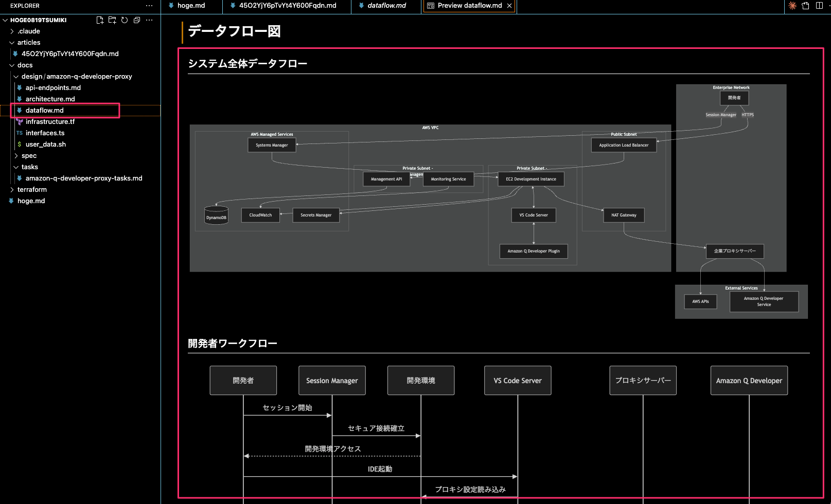Show the source file for the preview

(x=806, y=6)
